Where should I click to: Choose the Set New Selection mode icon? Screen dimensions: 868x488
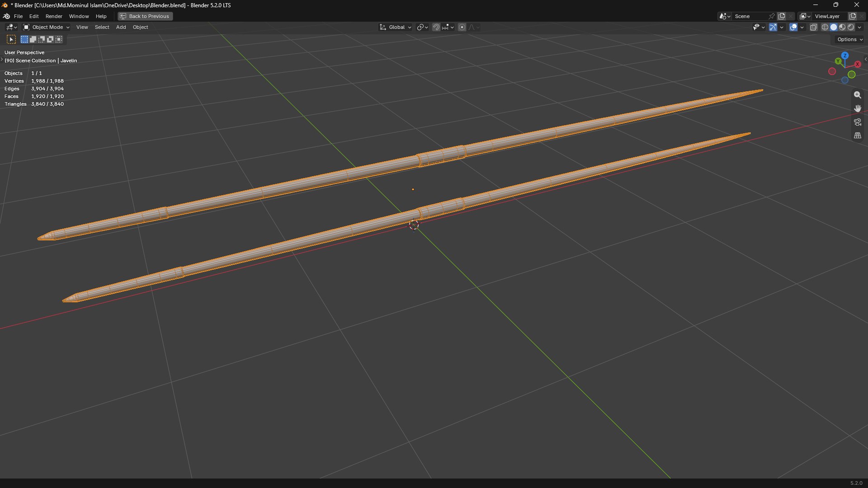24,39
